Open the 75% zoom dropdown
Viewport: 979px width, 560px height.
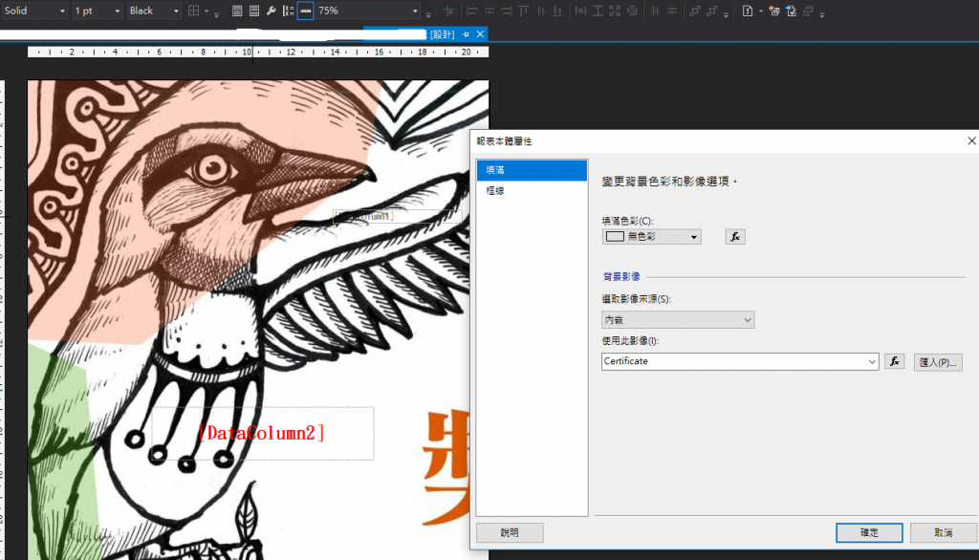(x=368, y=11)
